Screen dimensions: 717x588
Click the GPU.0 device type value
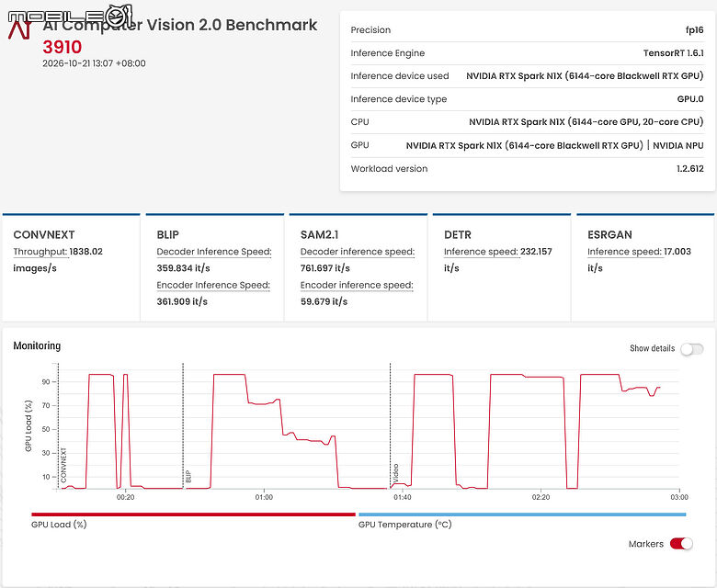(x=690, y=99)
